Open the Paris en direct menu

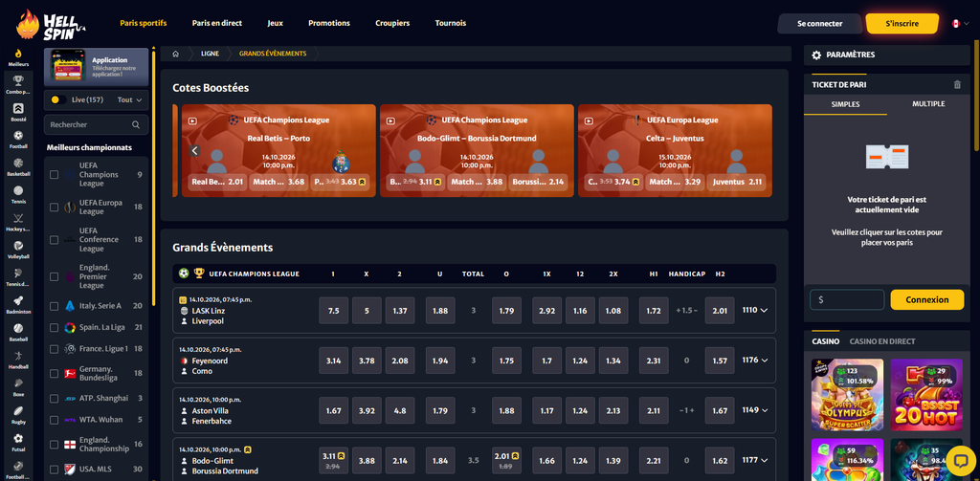click(217, 23)
